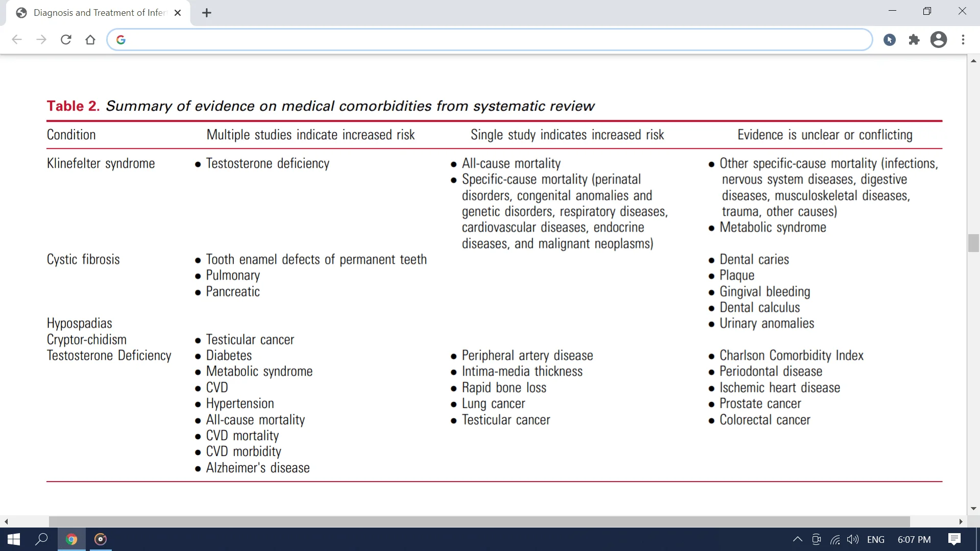Click the CVD morbidity entry
The image size is (980, 551).
[x=243, y=452]
